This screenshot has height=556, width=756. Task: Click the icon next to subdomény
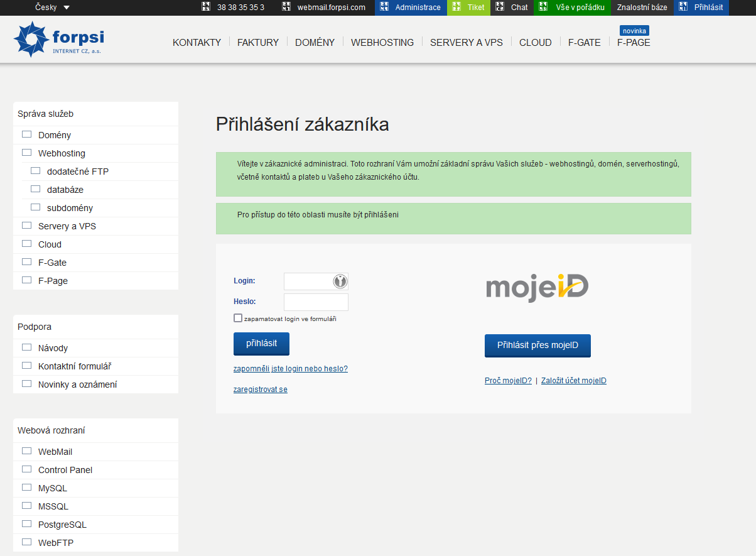click(x=35, y=207)
